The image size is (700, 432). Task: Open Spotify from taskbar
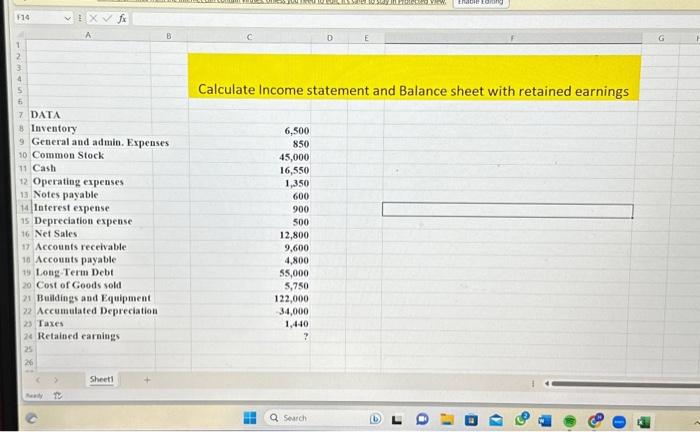click(x=570, y=421)
